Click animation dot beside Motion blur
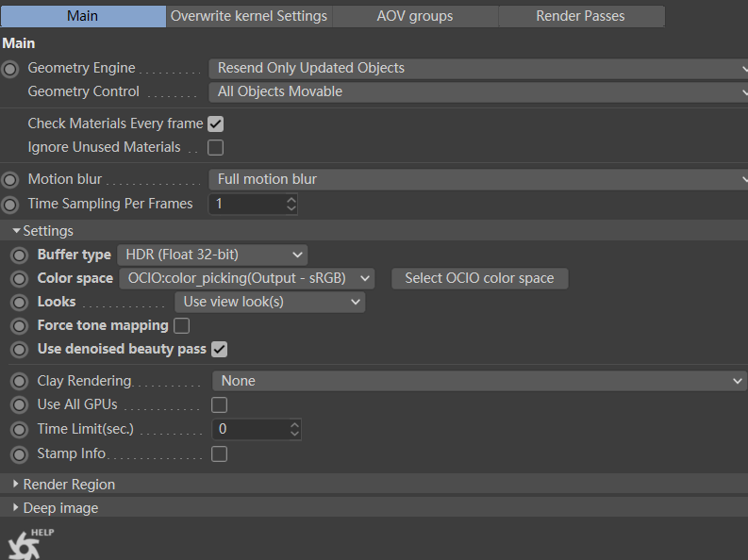748x560 pixels. [x=10, y=180]
